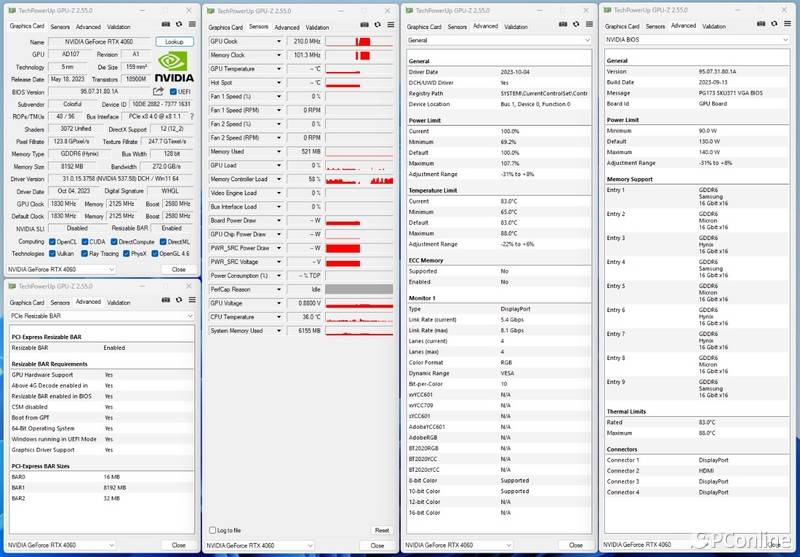The height and width of the screenshot is (557, 800).
Task: Open hamburger menu in Graphics Card window
Action: [x=192, y=24]
